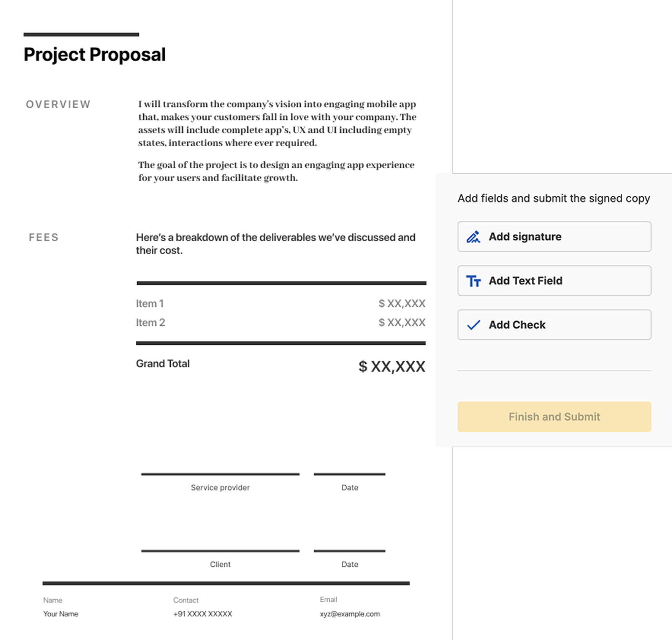Viewport: 672px width, 640px height.
Task: Click the date line beside Client
Action: [x=349, y=550]
